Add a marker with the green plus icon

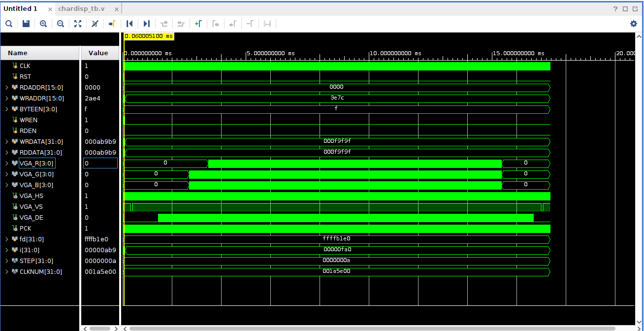pyautogui.click(x=198, y=24)
